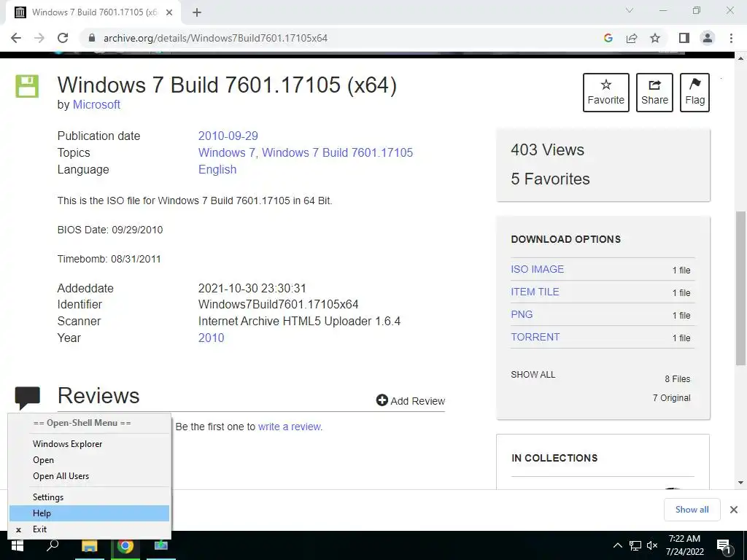The width and height of the screenshot is (747, 560).
Task: Open the notification center icon
Action: coord(724,546)
